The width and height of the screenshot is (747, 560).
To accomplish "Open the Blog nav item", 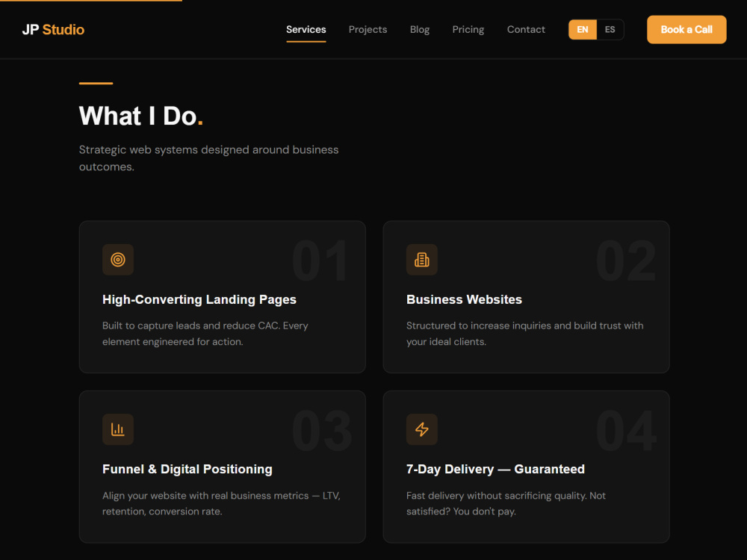I will click(x=420, y=30).
